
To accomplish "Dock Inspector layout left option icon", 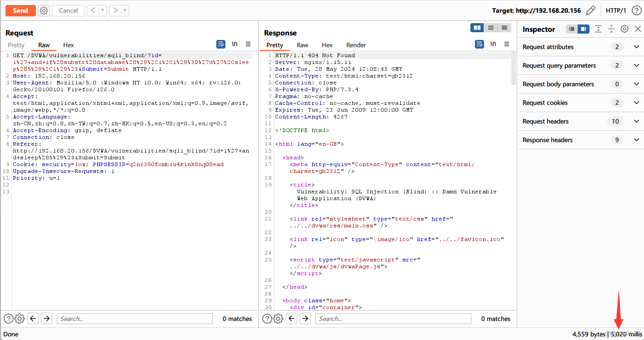I will (x=572, y=29).
